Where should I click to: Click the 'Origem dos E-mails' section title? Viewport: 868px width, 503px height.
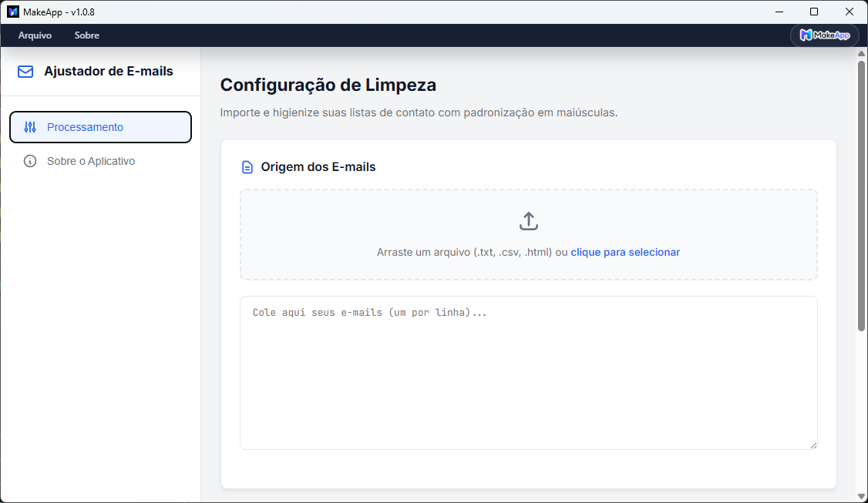[x=318, y=167]
